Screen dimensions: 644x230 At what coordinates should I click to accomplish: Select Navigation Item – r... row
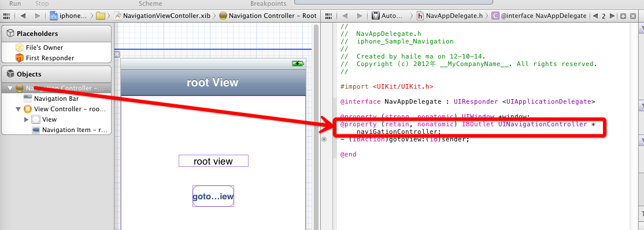(56, 130)
